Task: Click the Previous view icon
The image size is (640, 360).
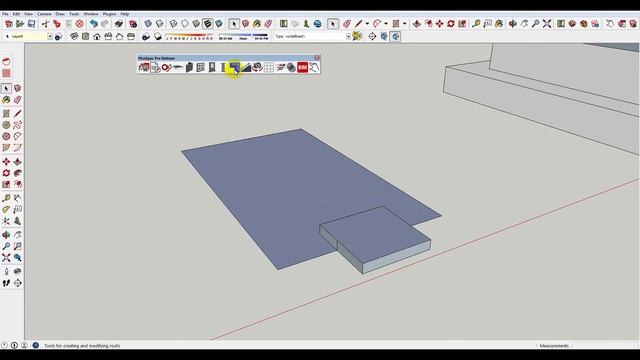Action: coord(17,258)
